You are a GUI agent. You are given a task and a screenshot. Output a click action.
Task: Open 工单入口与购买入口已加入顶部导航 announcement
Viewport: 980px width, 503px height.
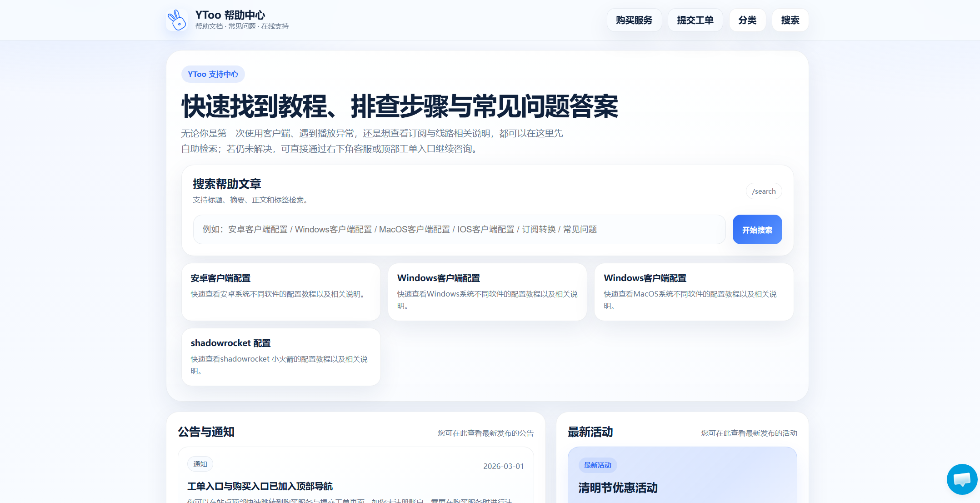click(x=260, y=486)
